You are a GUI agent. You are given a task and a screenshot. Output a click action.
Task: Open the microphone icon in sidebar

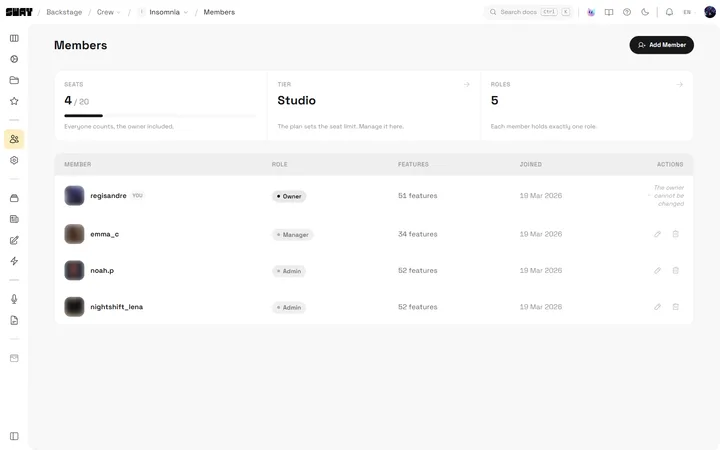14,299
